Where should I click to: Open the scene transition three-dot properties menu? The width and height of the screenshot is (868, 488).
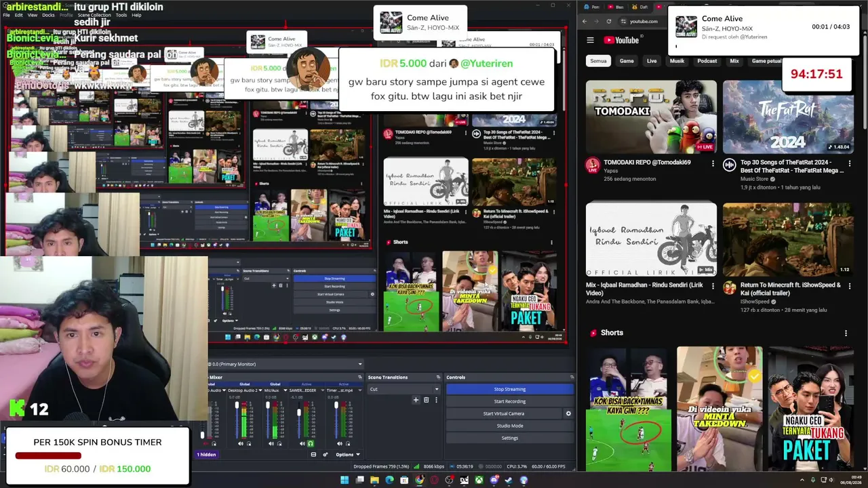click(x=436, y=400)
